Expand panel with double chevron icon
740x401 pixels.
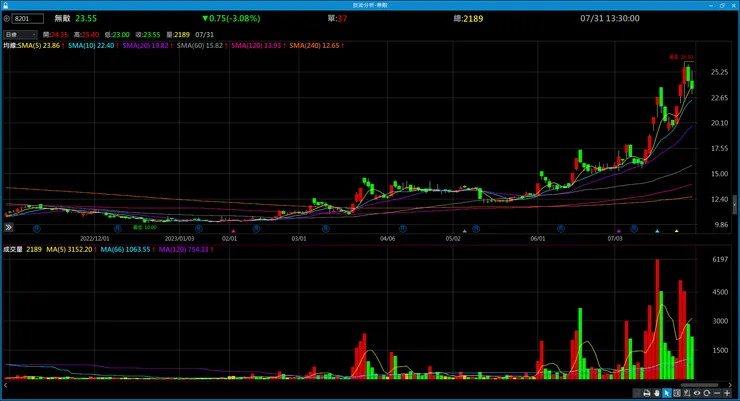pos(8,227)
